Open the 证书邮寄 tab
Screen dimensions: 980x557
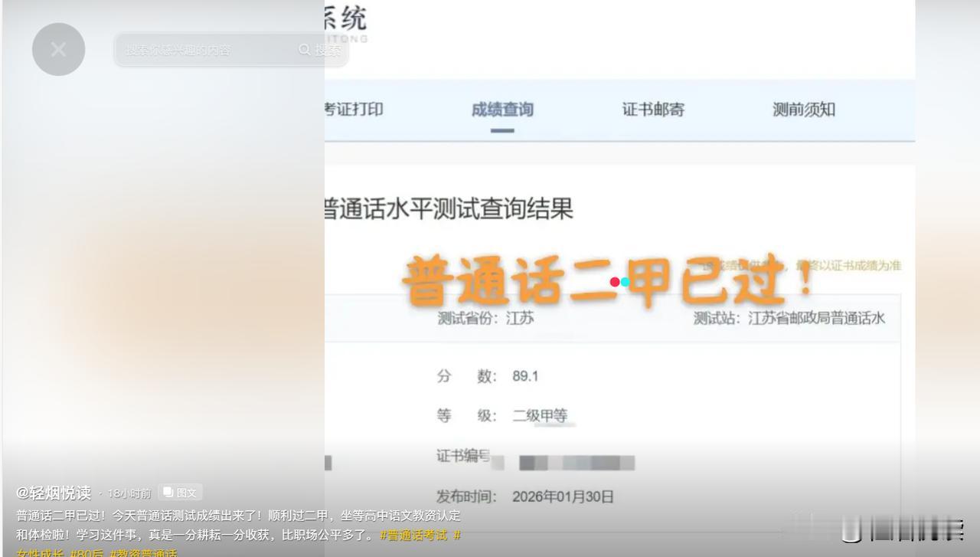pos(652,110)
